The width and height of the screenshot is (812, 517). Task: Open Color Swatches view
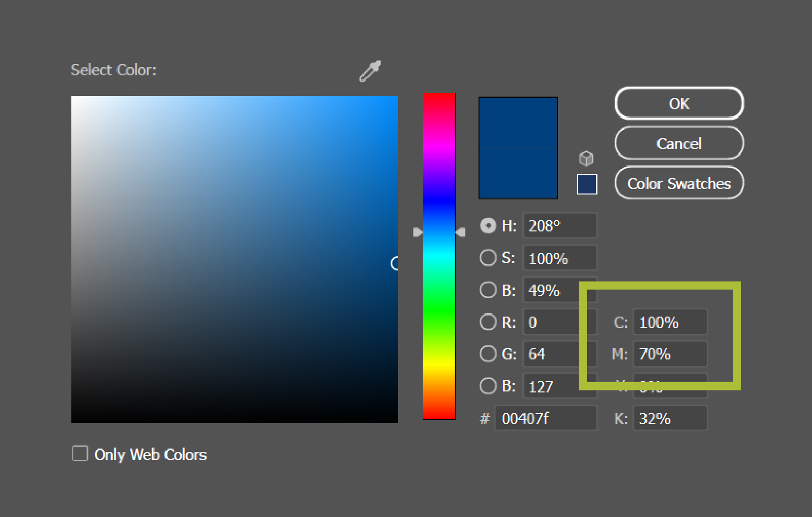coord(679,183)
